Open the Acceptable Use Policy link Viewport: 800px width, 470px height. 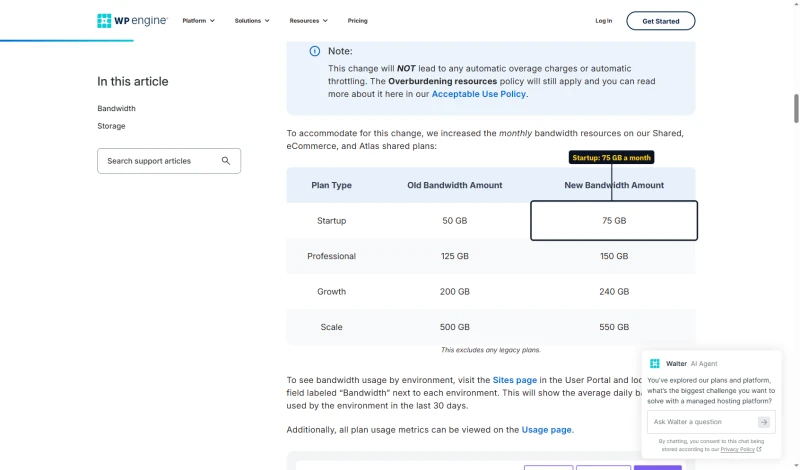click(x=479, y=94)
